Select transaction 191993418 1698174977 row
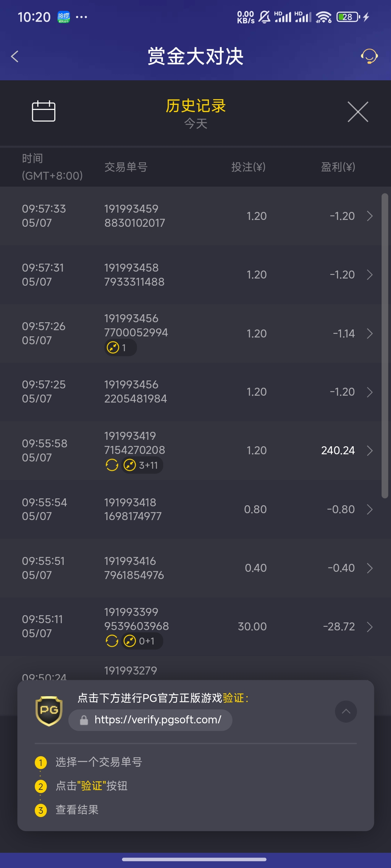 (x=133, y=509)
